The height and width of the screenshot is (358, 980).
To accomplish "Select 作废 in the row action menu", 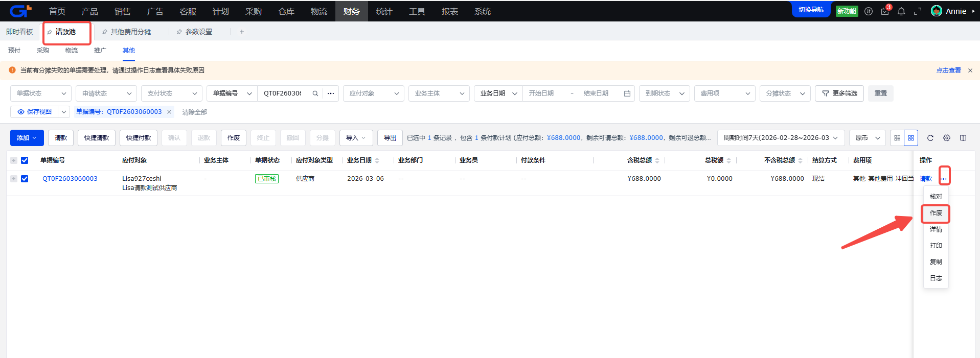I will (x=936, y=213).
